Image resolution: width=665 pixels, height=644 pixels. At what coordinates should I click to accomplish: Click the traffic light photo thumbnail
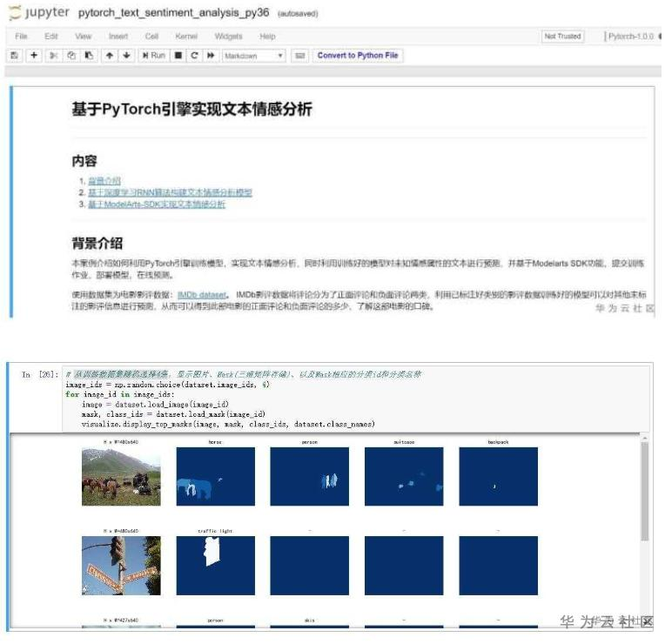(121, 566)
